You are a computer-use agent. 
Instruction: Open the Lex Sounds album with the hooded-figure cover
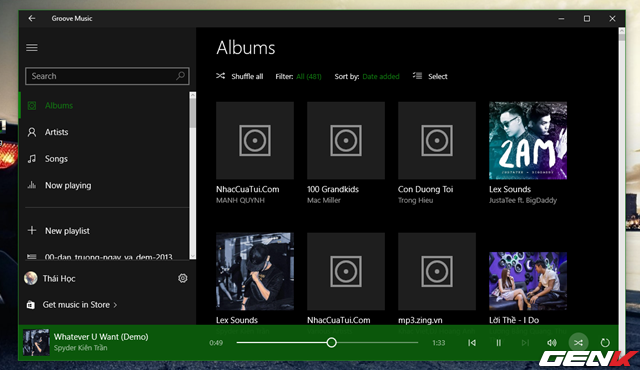pos(255,271)
